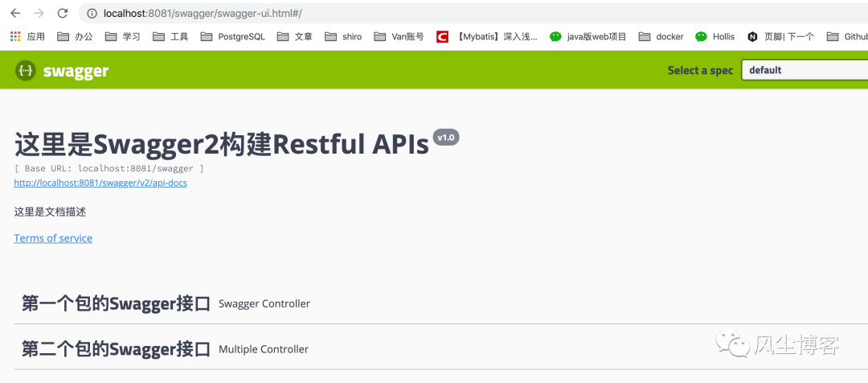This screenshot has height=383, width=868.
Task: Click the browser forward arrow
Action: [39, 13]
